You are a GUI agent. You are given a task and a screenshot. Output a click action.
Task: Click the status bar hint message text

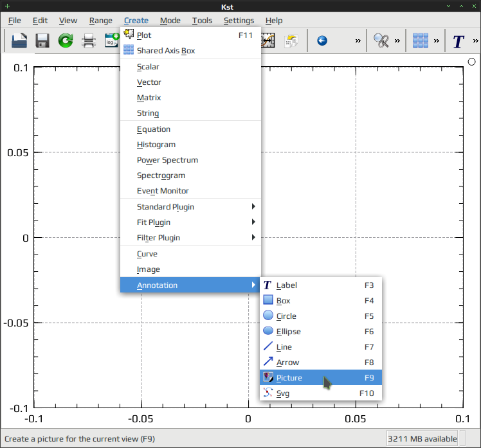[x=80, y=439]
